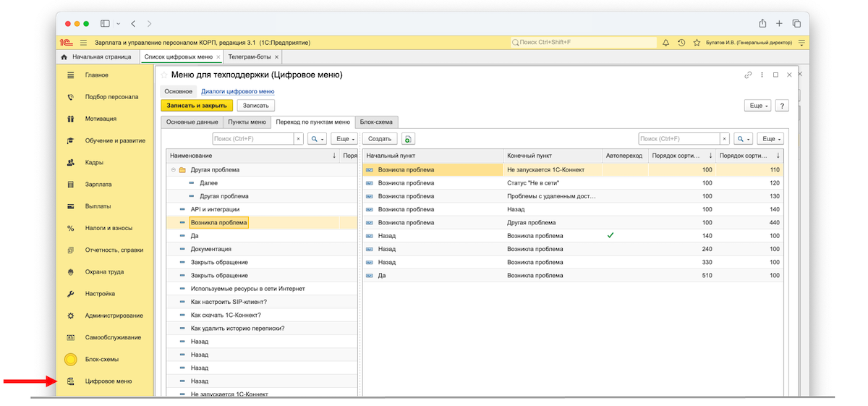Viewport: 868px width, 406px height.
Task: Get link to this form via chain icon
Action: click(x=748, y=75)
